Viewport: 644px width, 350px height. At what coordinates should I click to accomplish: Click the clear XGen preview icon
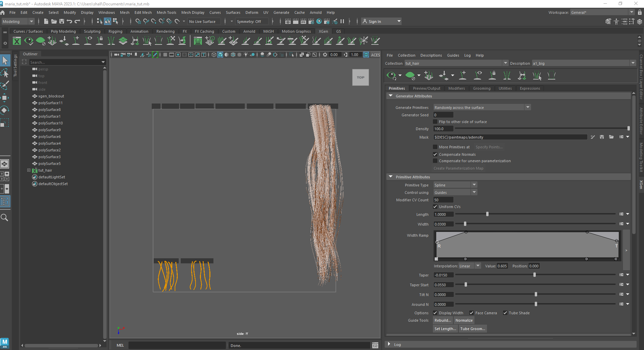(x=411, y=75)
